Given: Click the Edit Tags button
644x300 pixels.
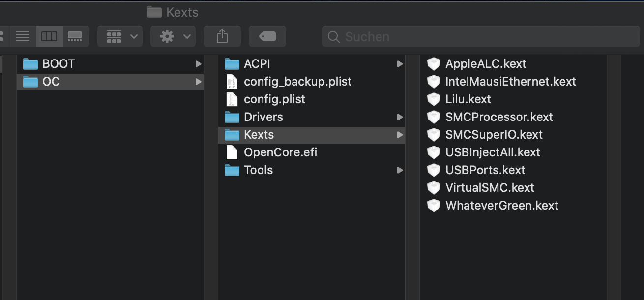Looking at the screenshot, I should [x=267, y=36].
